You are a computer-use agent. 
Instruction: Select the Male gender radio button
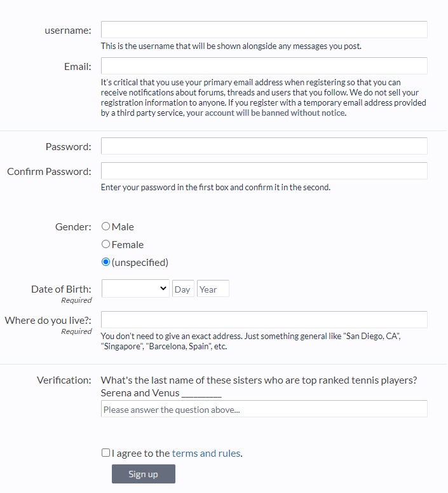click(x=106, y=226)
